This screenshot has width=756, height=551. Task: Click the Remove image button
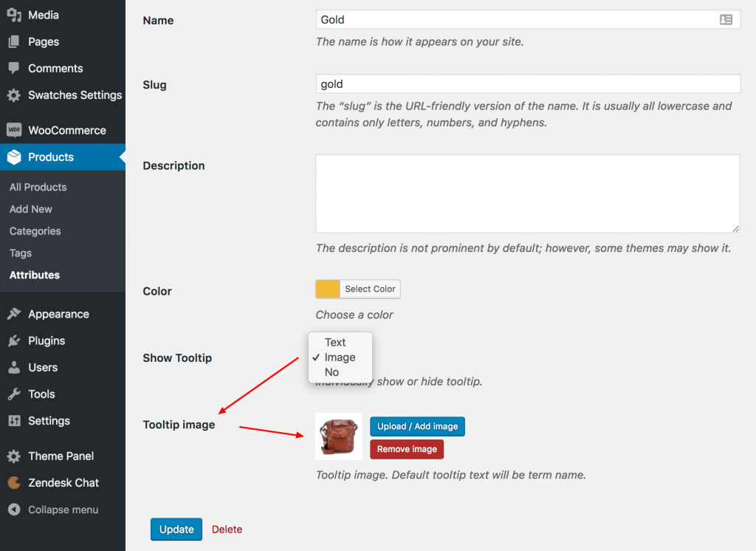tap(406, 449)
